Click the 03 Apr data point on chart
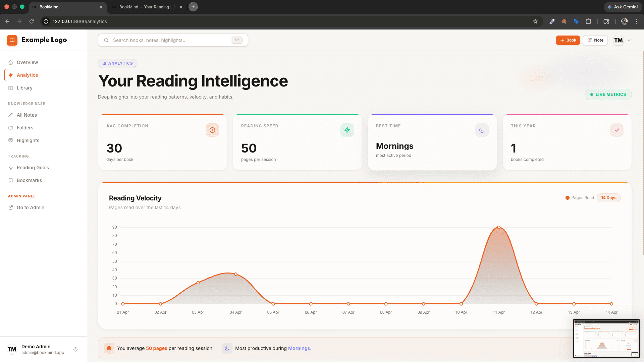 tap(198, 283)
